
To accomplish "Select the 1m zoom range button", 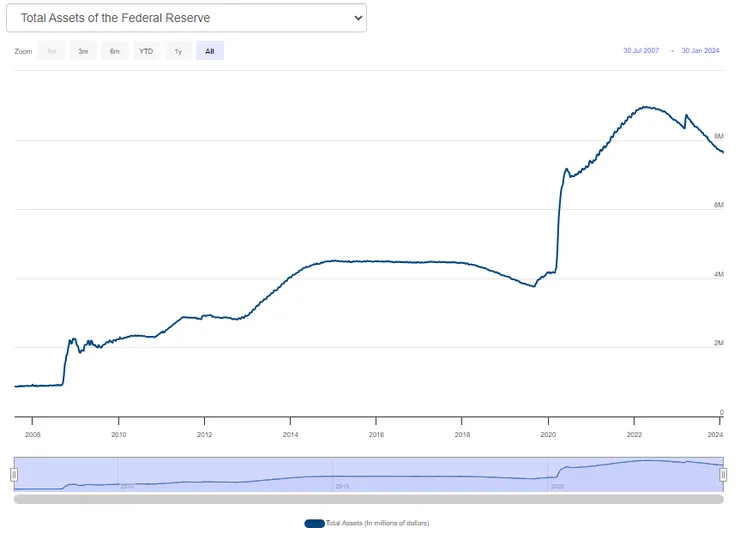I will coord(51,51).
